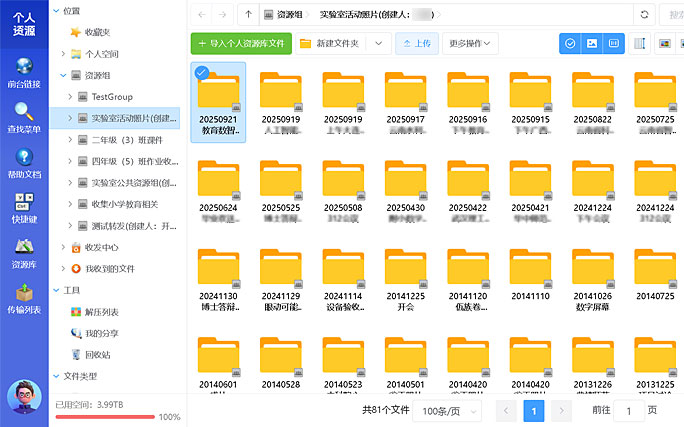684x427 pixels.
Task: Click the 导入个人资源库文件 button
Action: [241, 44]
